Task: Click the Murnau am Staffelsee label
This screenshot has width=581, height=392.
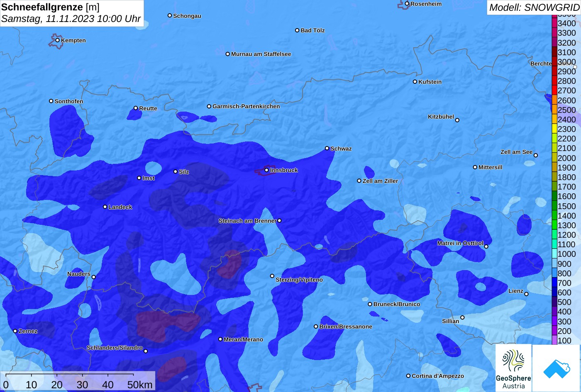Action: click(x=261, y=54)
